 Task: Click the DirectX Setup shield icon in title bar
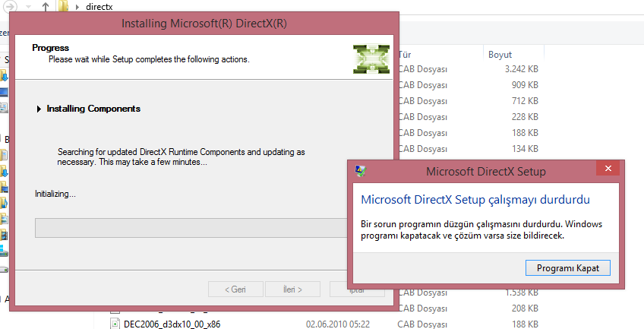[x=361, y=171]
